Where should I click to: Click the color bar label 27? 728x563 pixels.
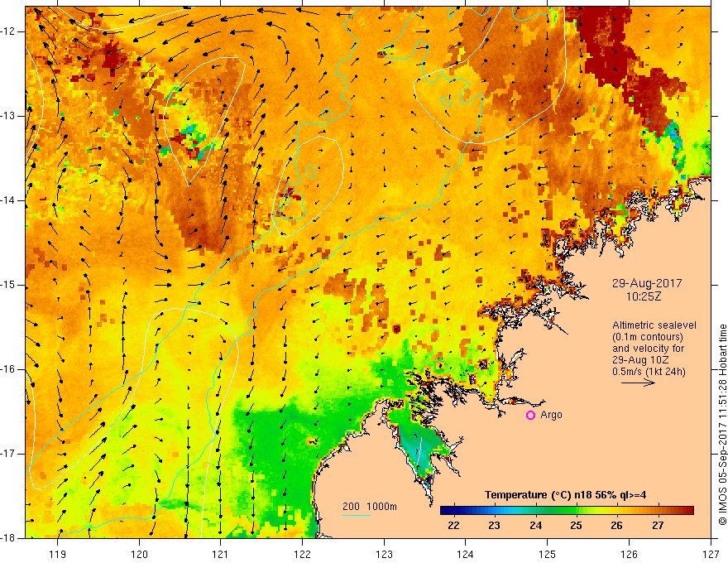click(x=658, y=526)
